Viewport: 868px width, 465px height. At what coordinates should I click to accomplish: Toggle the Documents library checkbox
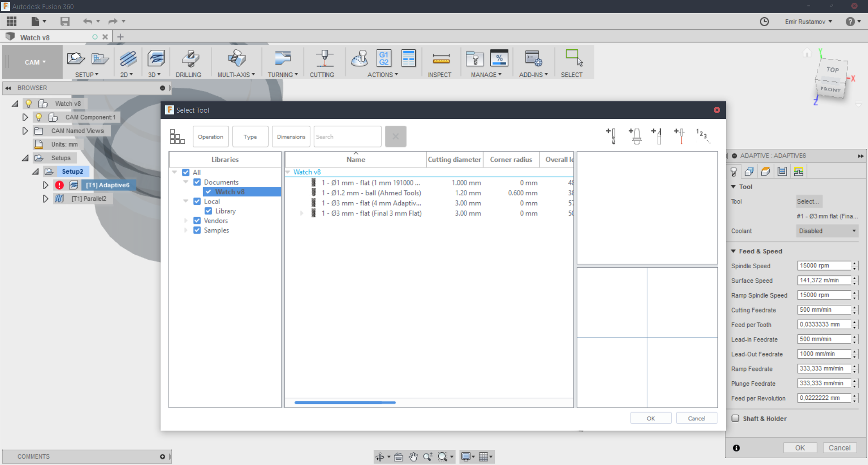tap(197, 182)
